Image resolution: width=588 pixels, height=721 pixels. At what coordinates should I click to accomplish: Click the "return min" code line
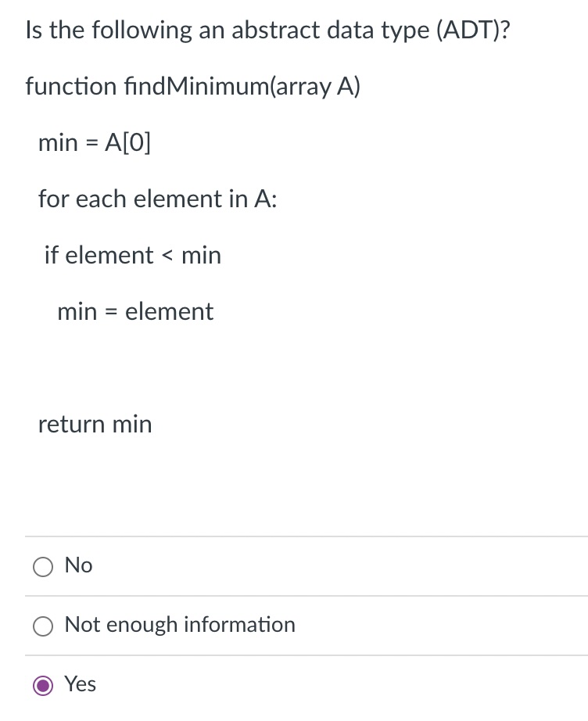[95, 424]
